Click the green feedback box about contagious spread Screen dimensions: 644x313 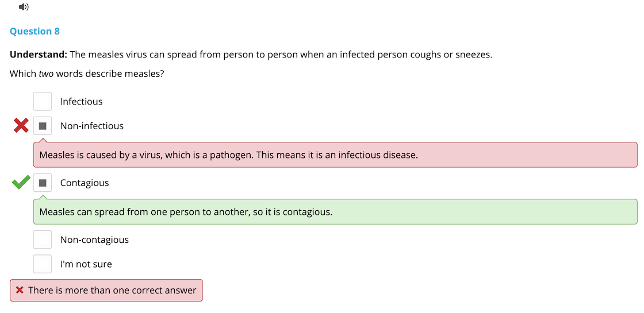[x=335, y=212]
